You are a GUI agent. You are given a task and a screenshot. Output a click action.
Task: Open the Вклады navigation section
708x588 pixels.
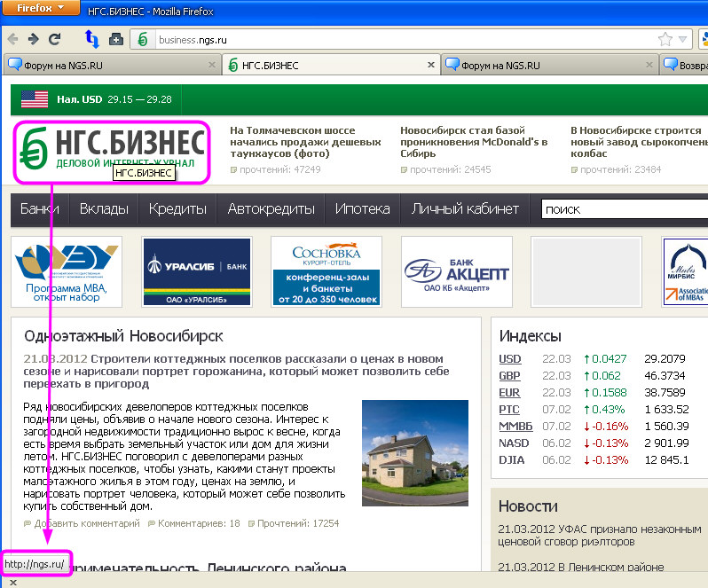coord(104,209)
